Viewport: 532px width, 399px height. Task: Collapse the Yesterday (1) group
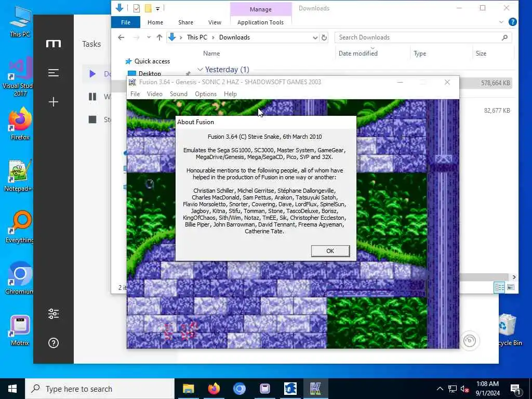tap(200, 70)
